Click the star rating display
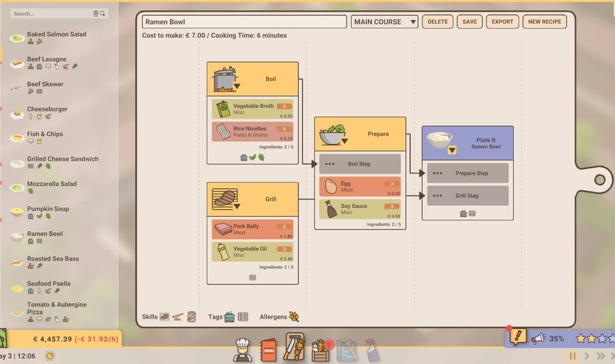 point(594,338)
